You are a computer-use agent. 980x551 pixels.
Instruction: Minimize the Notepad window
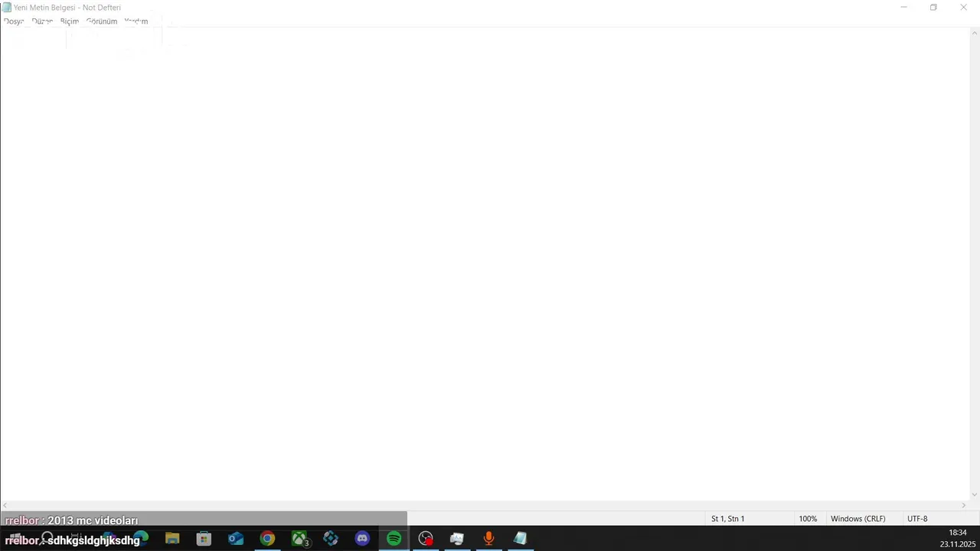click(903, 8)
